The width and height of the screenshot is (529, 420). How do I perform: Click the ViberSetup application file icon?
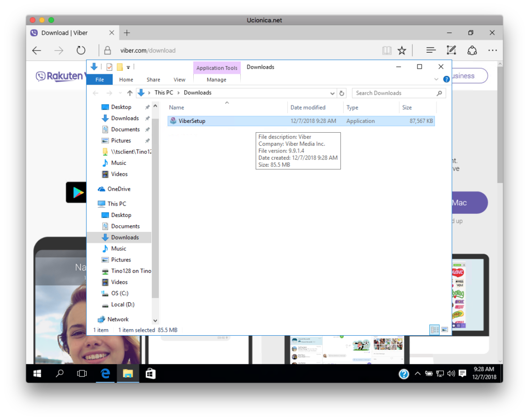click(173, 121)
